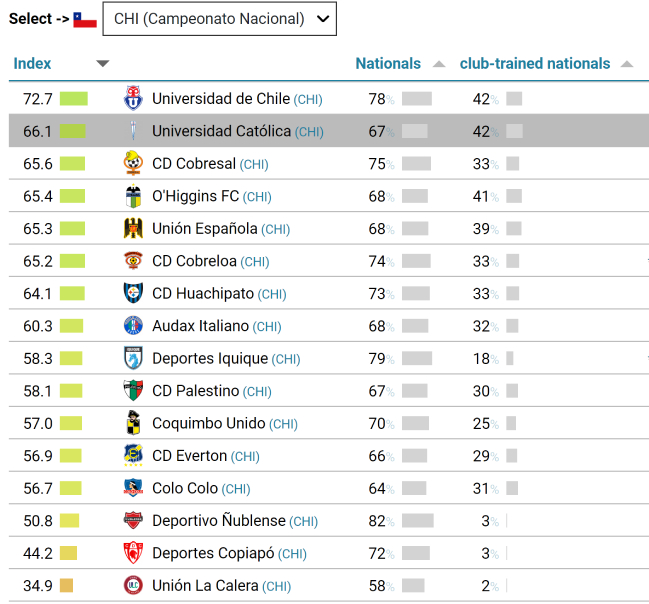649x604 pixels.
Task: Click Universidad de Chile's green index bar
Action: pyautogui.click(x=74, y=99)
